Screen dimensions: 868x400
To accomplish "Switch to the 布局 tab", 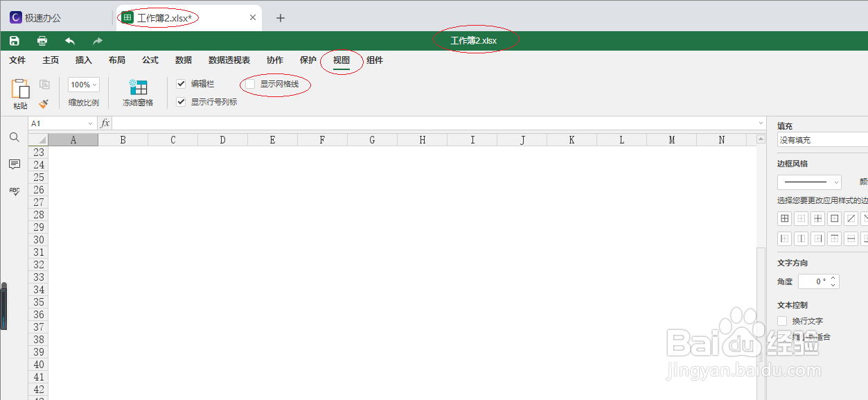I will pos(117,60).
